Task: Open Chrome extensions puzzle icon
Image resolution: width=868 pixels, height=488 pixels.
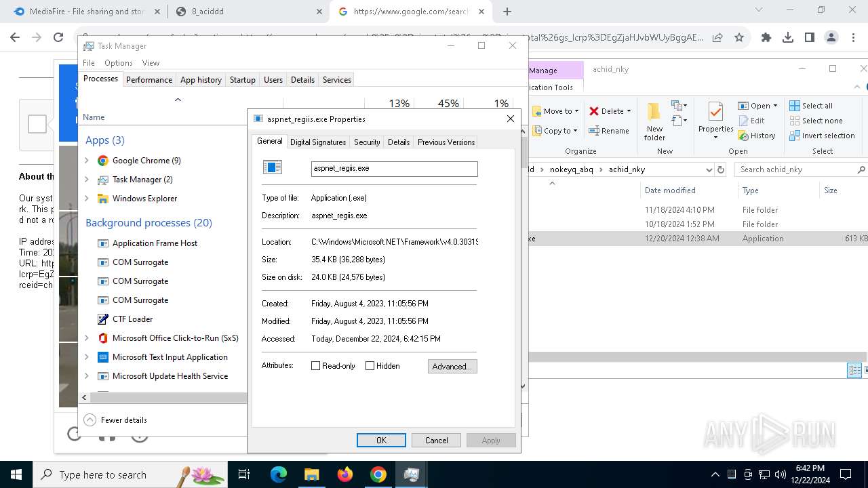Action: pyautogui.click(x=766, y=38)
